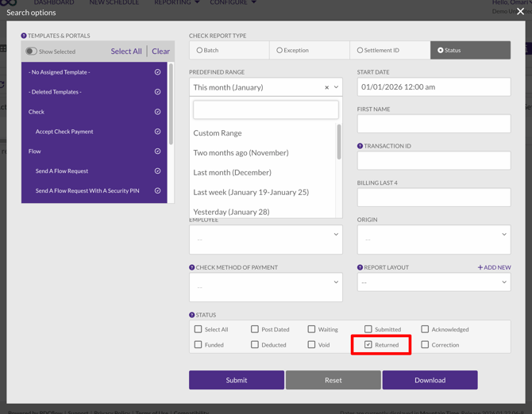Click the predefined range list scrollbar
The height and width of the screenshot is (414, 532).
(x=338, y=142)
